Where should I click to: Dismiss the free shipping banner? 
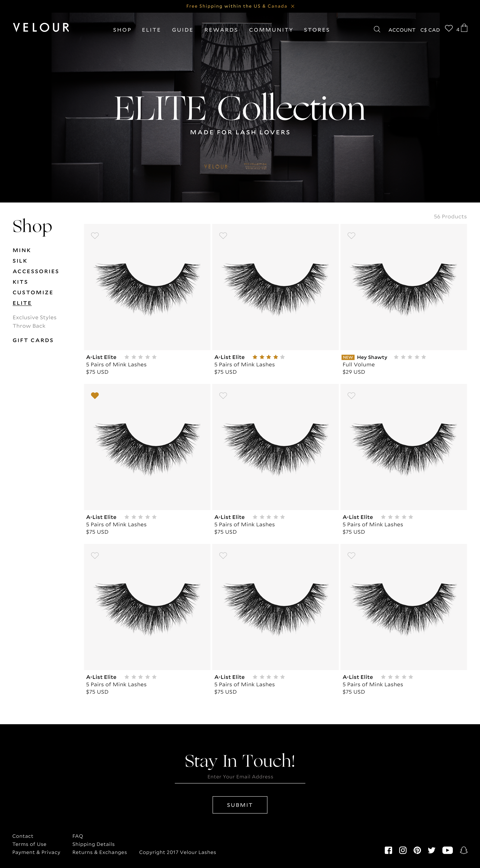293,6
